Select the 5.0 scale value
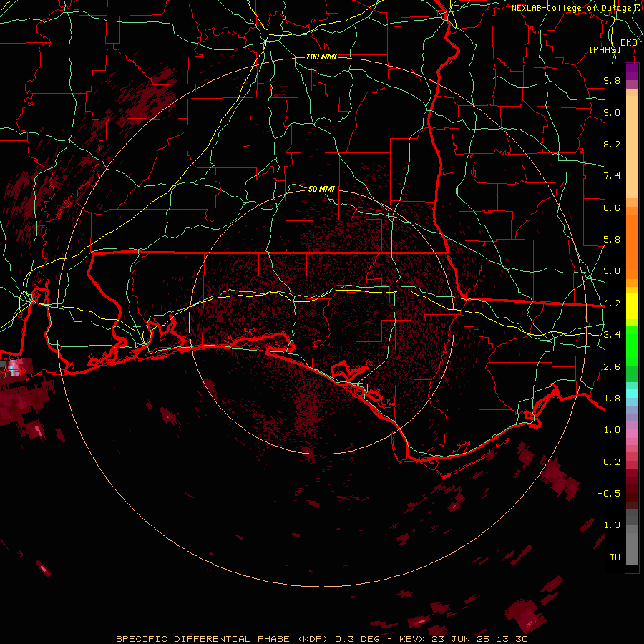644x644 pixels. click(612, 271)
